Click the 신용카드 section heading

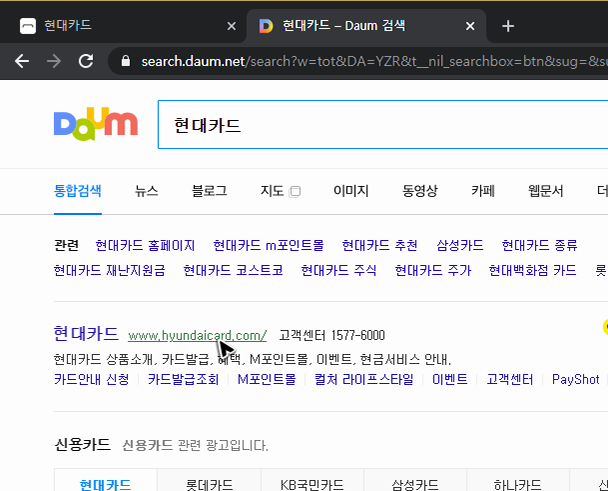tap(82, 444)
